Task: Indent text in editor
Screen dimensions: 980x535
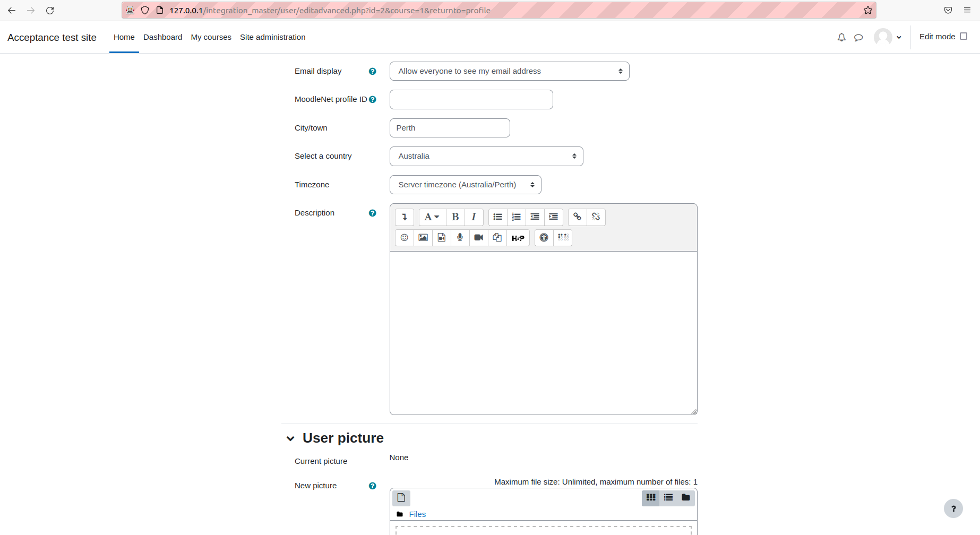Action: 553,217
